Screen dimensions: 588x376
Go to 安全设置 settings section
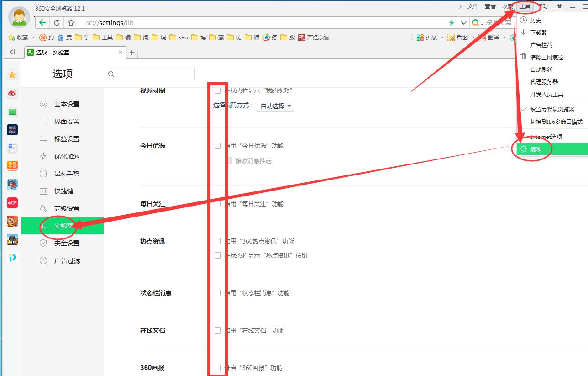(x=63, y=243)
